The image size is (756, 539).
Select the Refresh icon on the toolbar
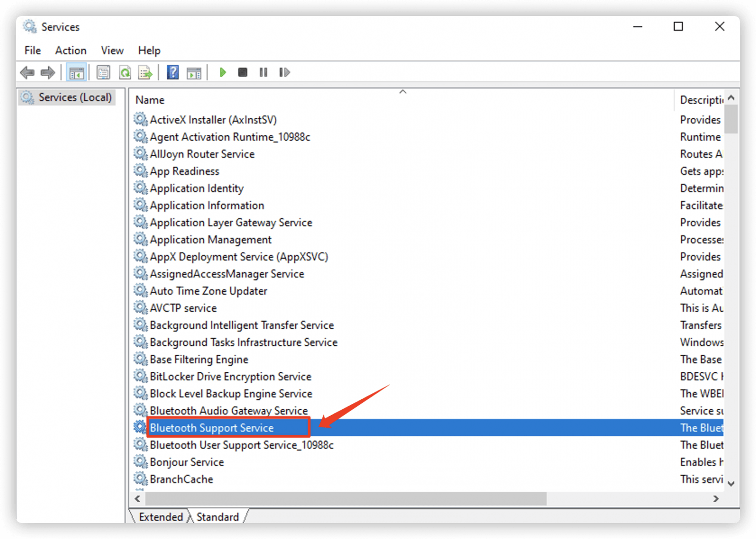[x=125, y=72]
